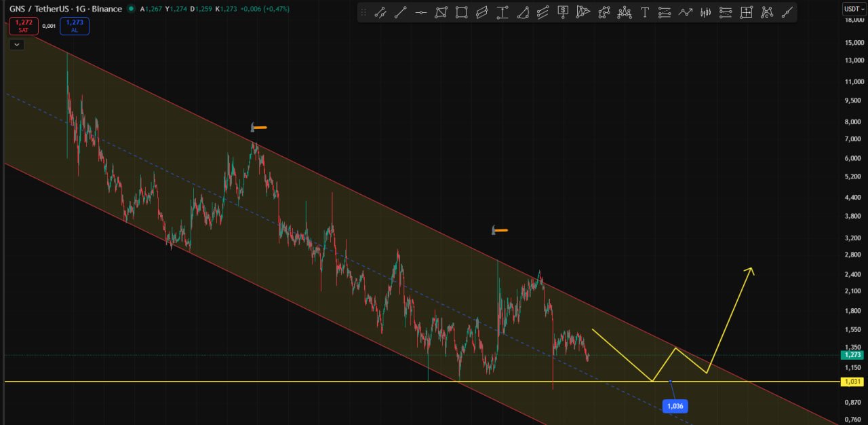Click the blue 1,036 price callout label

[x=676, y=406]
